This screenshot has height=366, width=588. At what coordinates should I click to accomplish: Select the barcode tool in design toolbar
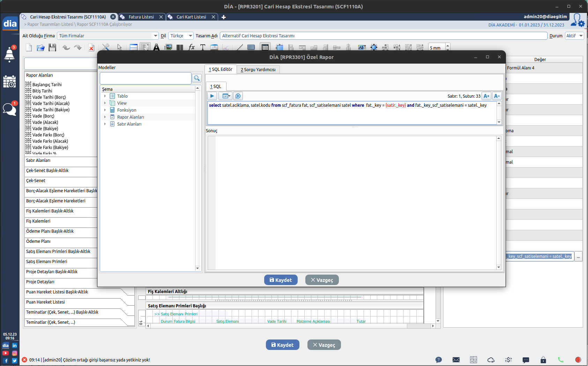[x=180, y=48]
